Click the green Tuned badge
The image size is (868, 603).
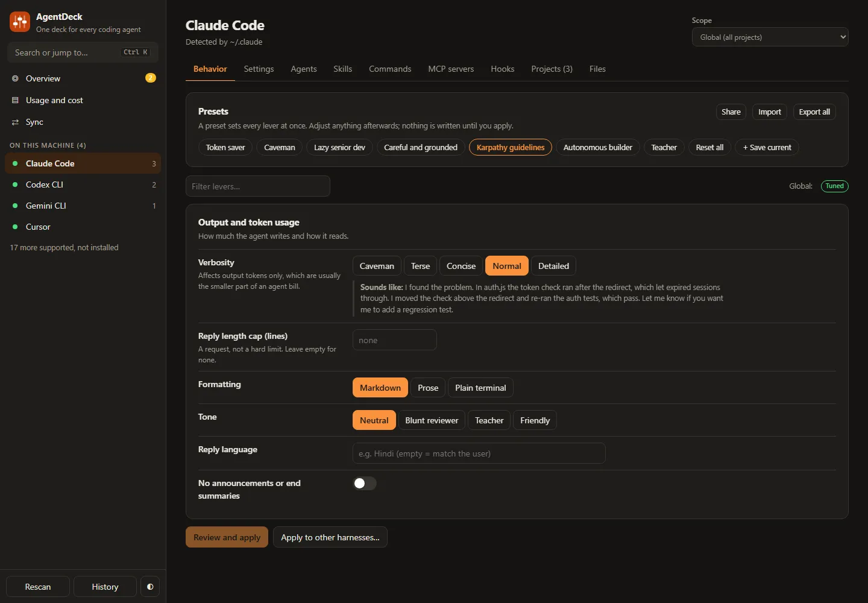[x=834, y=186]
